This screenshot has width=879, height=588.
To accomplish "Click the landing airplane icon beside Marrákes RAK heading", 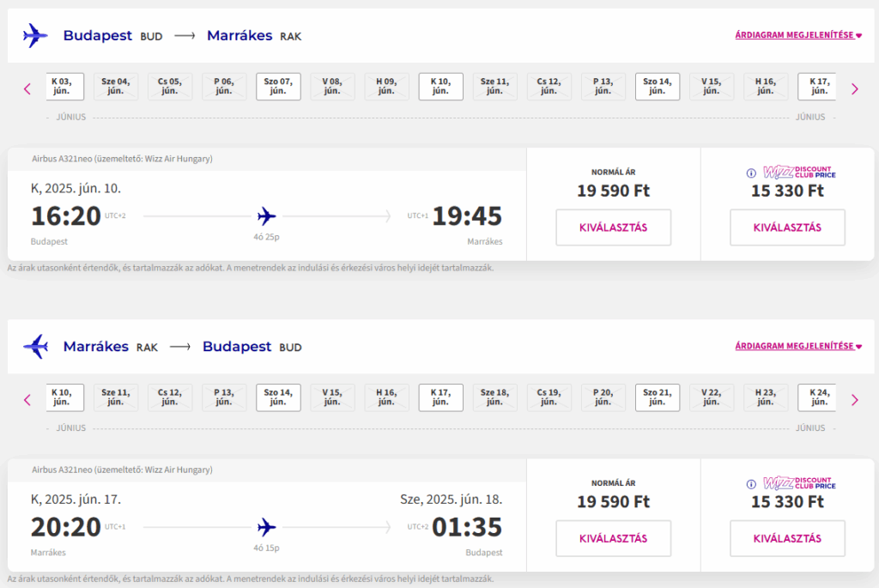I will point(35,347).
